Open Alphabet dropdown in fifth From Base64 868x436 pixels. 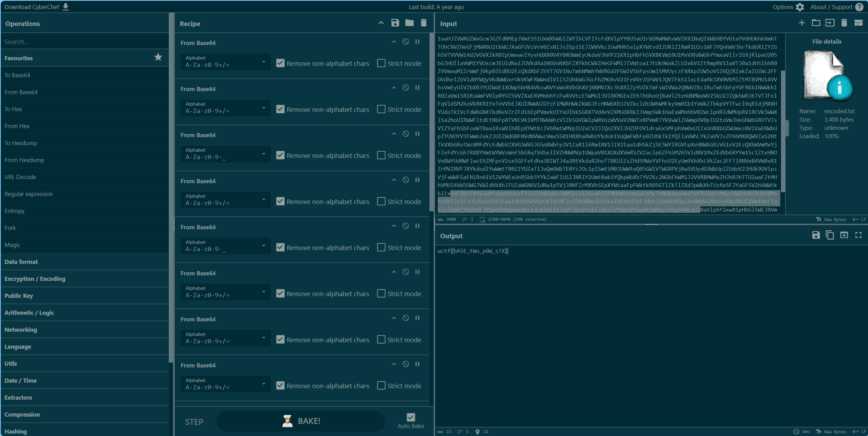(x=225, y=246)
